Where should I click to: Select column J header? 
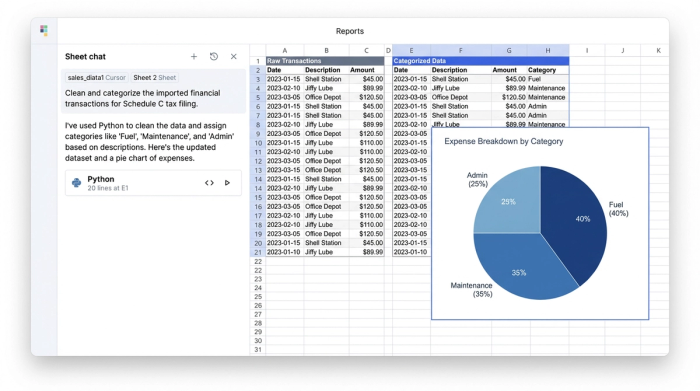623,50
